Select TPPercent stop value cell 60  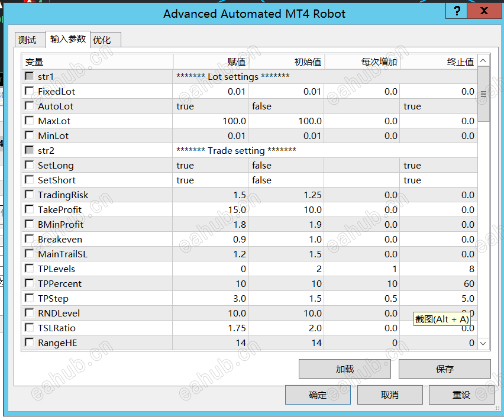tap(439, 283)
